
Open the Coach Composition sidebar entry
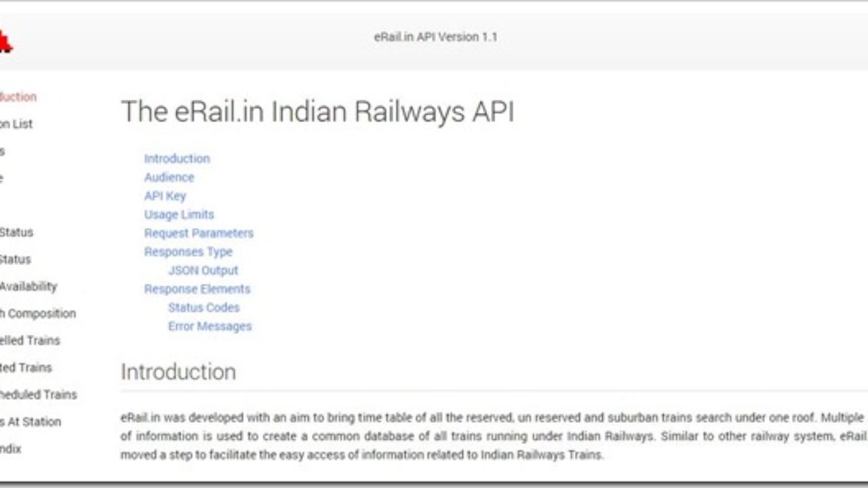coord(37,313)
